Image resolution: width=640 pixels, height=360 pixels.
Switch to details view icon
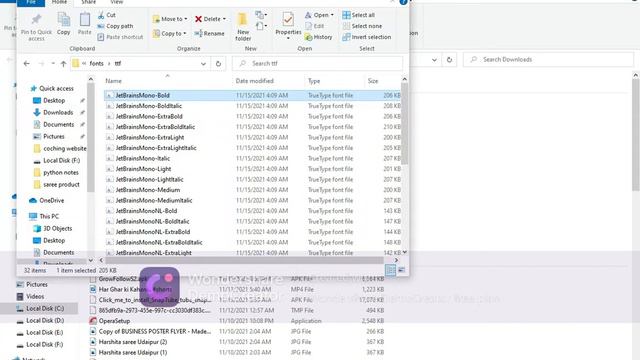tap(390, 270)
